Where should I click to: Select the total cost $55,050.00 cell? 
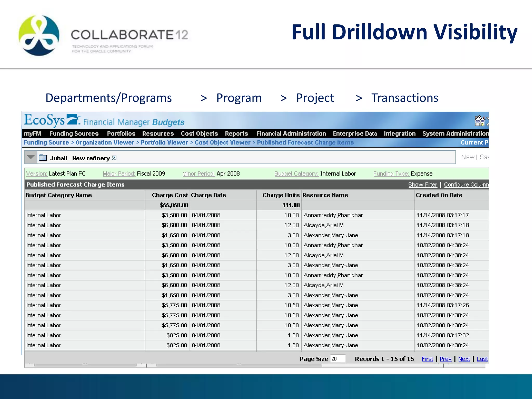(168, 205)
